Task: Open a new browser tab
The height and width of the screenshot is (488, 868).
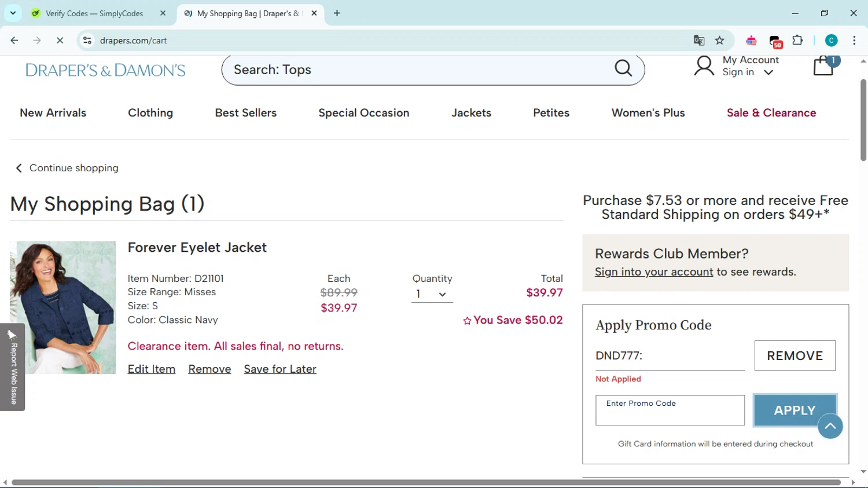Action: coord(337,13)
